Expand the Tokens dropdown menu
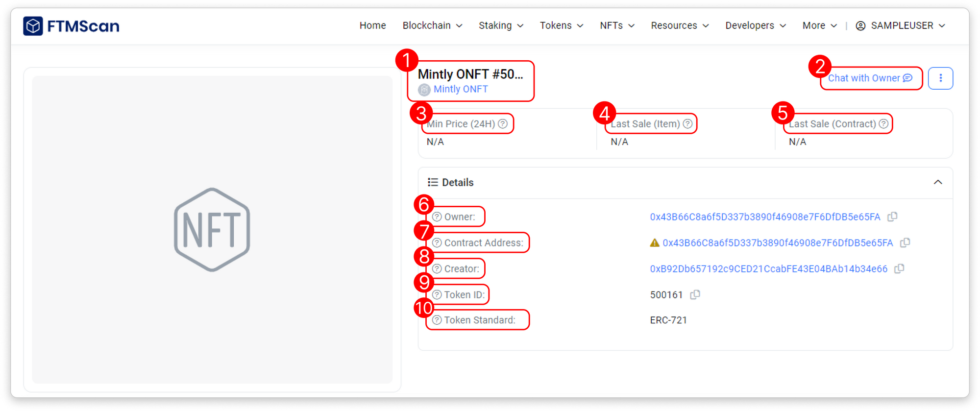Viewport: 980px width, 411px height. tap(562, 25)
